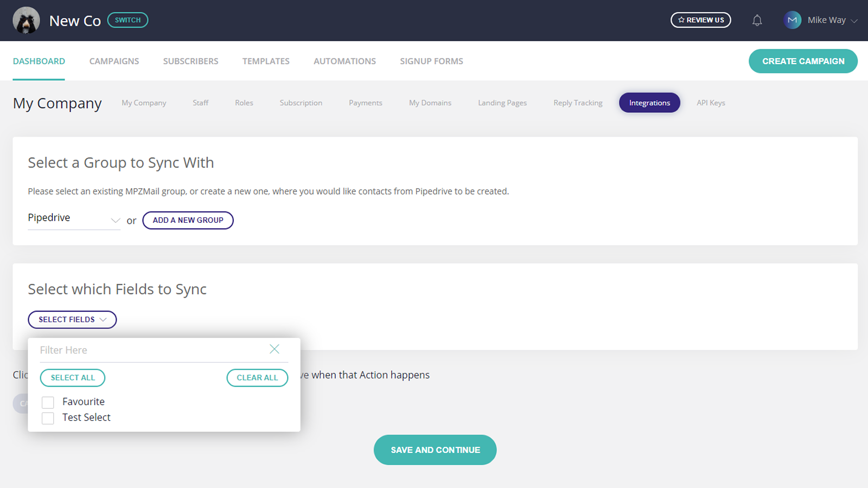Click Clear All fields button

point(257,377)
